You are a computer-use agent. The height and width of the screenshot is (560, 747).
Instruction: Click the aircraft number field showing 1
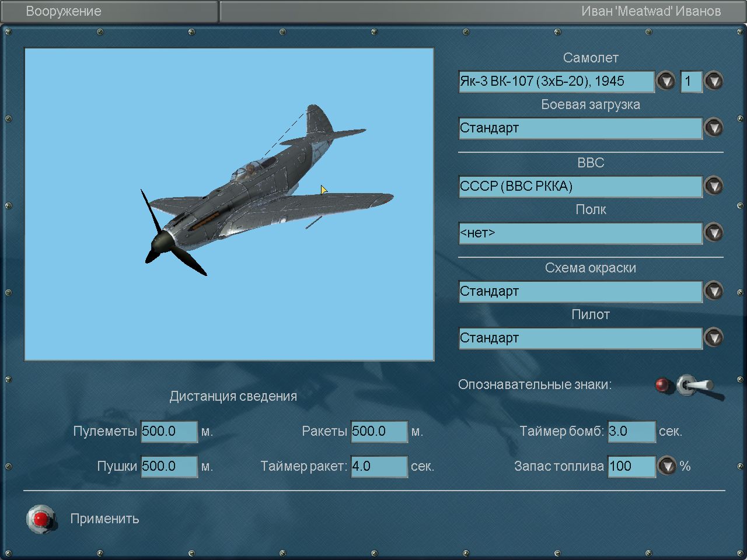691,81
